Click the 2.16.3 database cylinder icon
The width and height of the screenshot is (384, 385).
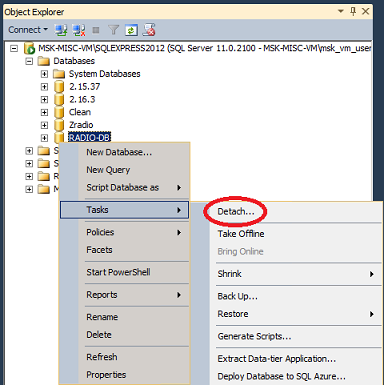point(59,99)
